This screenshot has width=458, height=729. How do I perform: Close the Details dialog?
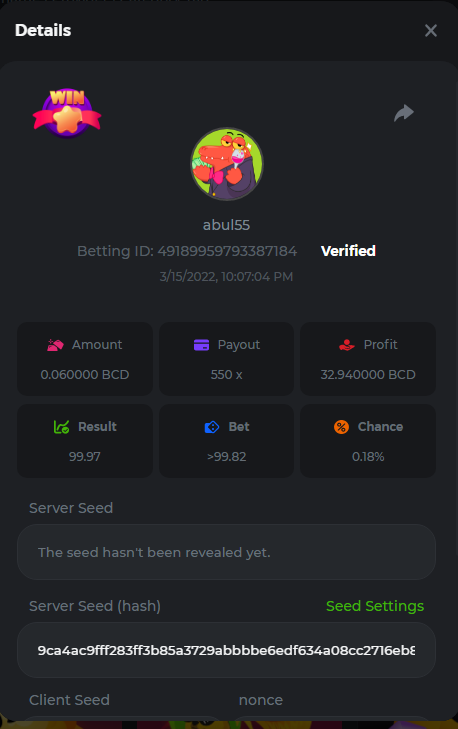coord(431,31)
